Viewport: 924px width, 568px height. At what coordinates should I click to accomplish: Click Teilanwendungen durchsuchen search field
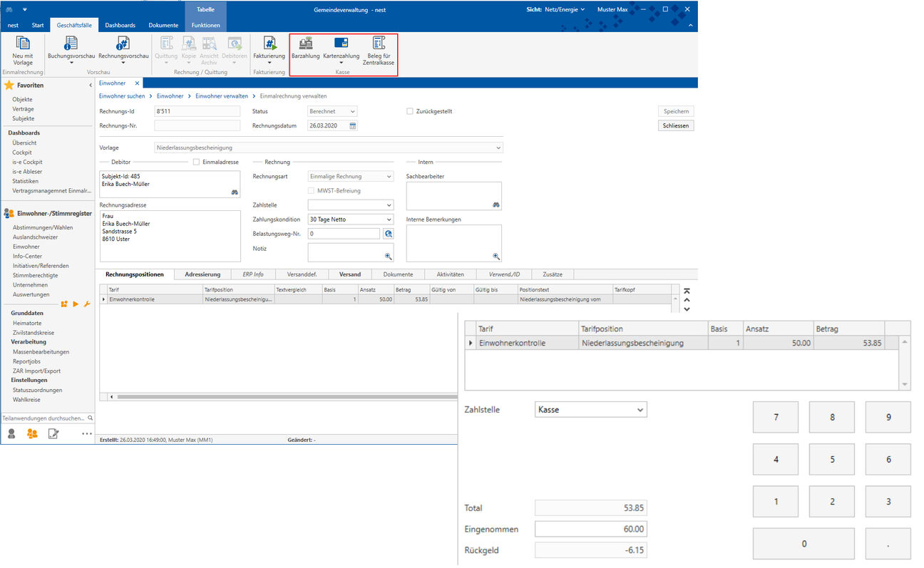(x=48, y=418)
